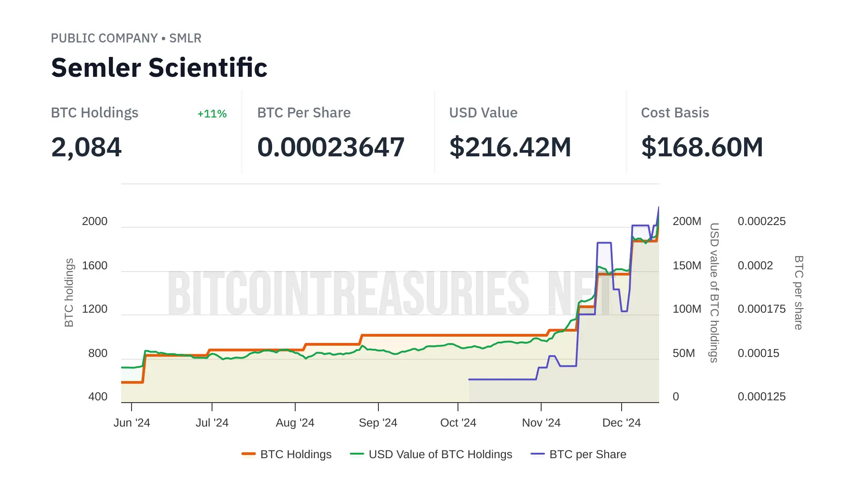Image resolution: width=868 pixels, height=488 pixels.
Task: Select the BTC Holdings 2,084 stat
Action: (x=86, y=147)
